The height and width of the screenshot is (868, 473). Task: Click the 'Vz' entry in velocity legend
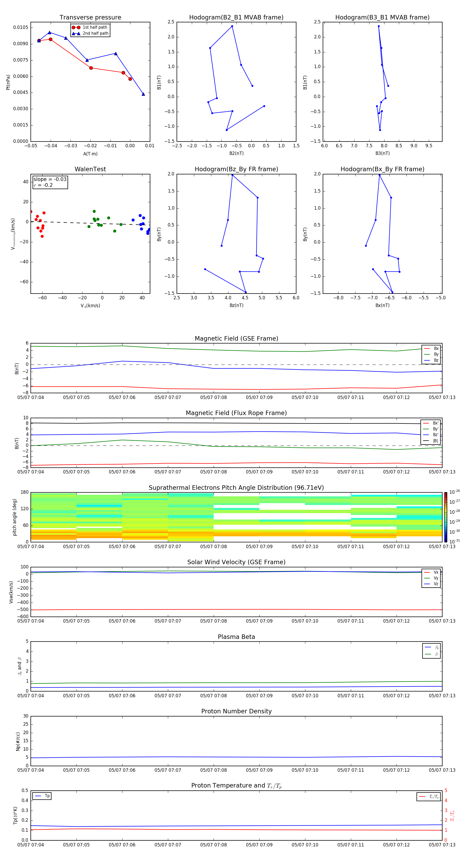[x=431, y=584]
